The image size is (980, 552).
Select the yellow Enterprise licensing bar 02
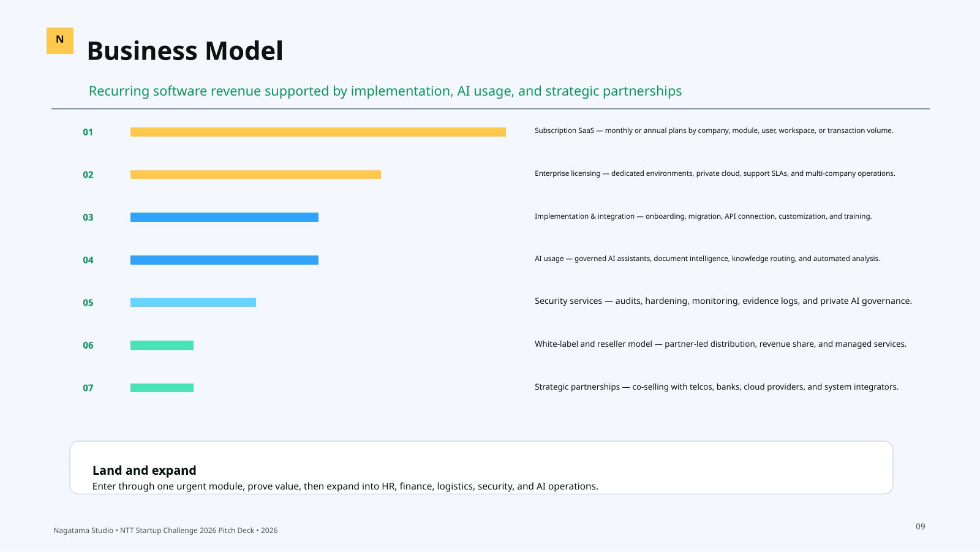point(255,175)
